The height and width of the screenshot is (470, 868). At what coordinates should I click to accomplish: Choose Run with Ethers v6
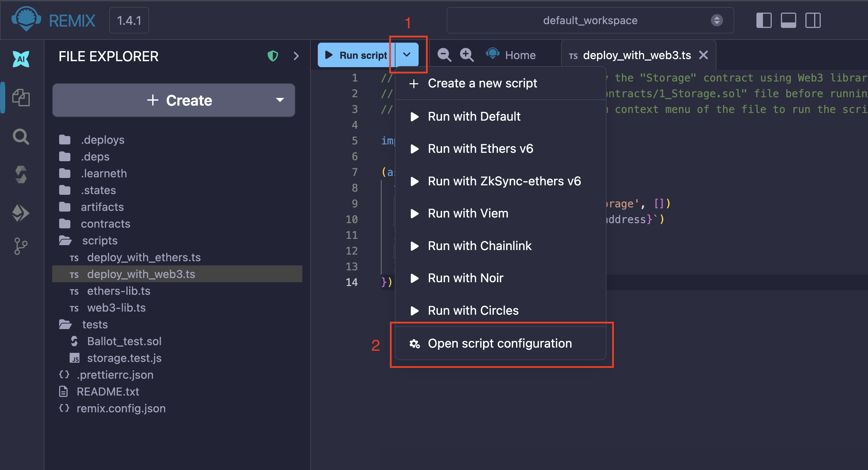click(x=500, y=149)
